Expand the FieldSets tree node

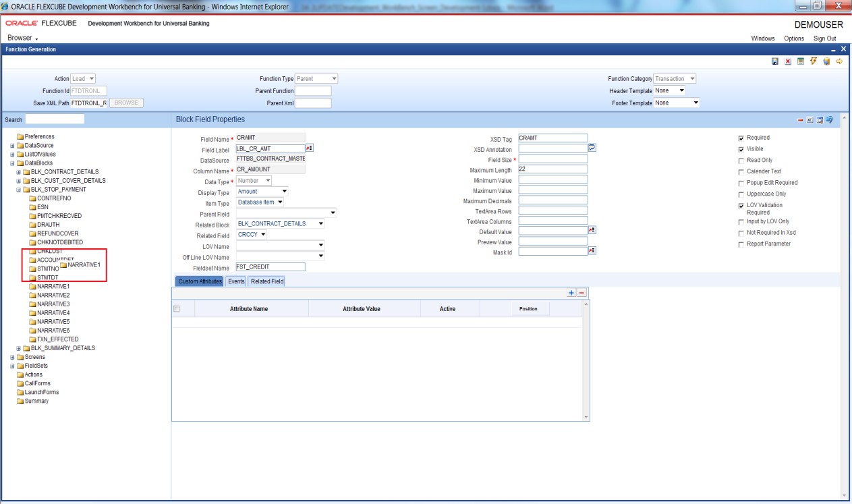(12, 366)
